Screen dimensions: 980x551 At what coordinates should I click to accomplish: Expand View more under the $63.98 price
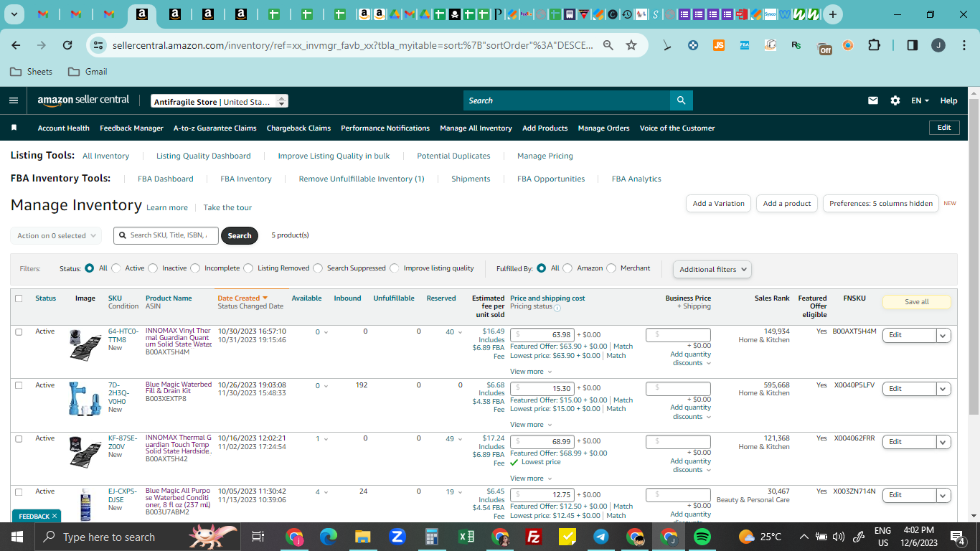531,372
